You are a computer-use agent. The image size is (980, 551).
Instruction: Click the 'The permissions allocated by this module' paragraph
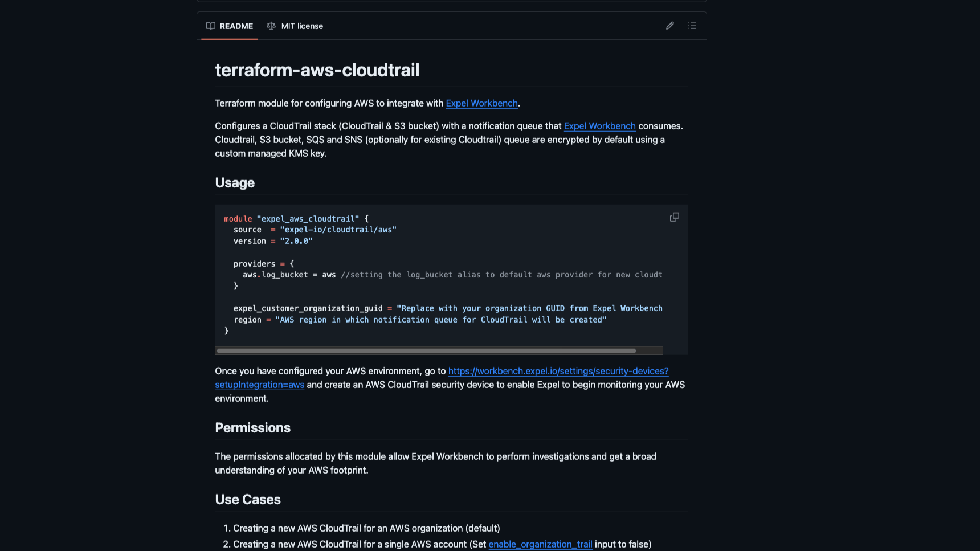[435, 463]
